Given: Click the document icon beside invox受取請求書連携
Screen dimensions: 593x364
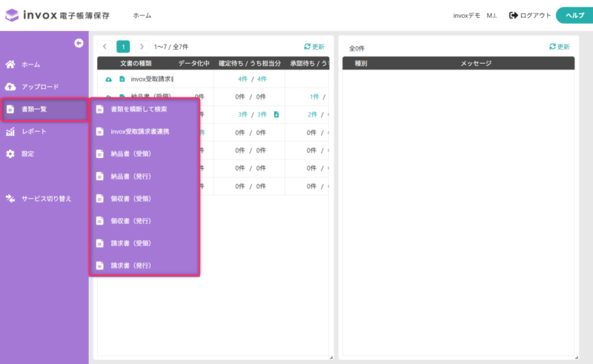Looking at the screenshot, I should click(100, 131).
